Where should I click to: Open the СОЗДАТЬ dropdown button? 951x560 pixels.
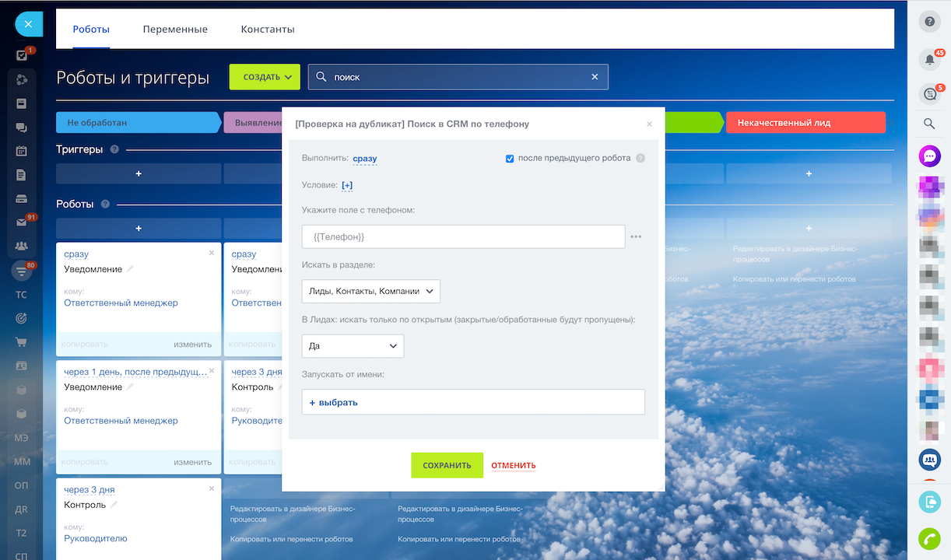click(x=265, y=77)
